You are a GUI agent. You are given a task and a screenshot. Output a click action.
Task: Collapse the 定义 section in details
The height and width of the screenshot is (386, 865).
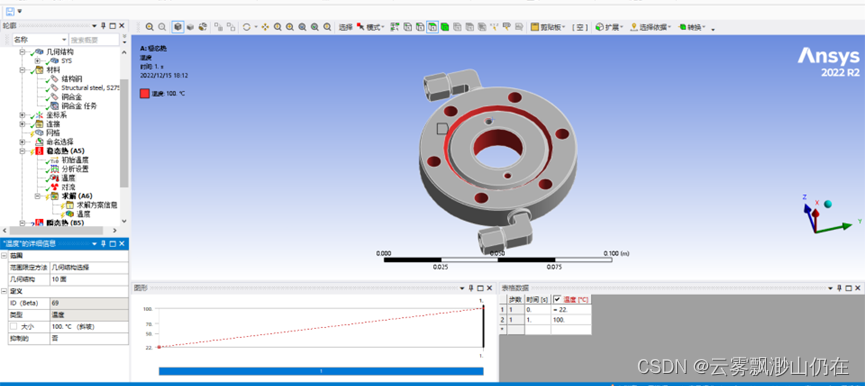pyautogui.click(x=4, y=291)
